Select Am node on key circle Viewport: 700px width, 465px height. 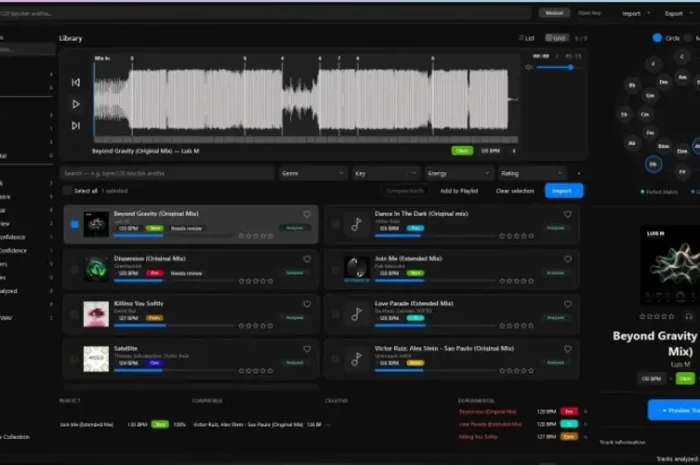[683, 77]
